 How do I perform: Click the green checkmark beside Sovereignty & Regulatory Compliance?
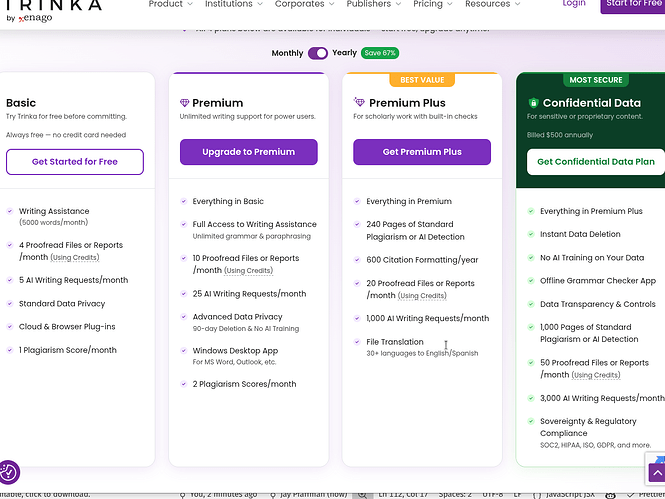(x=531, y=421)
